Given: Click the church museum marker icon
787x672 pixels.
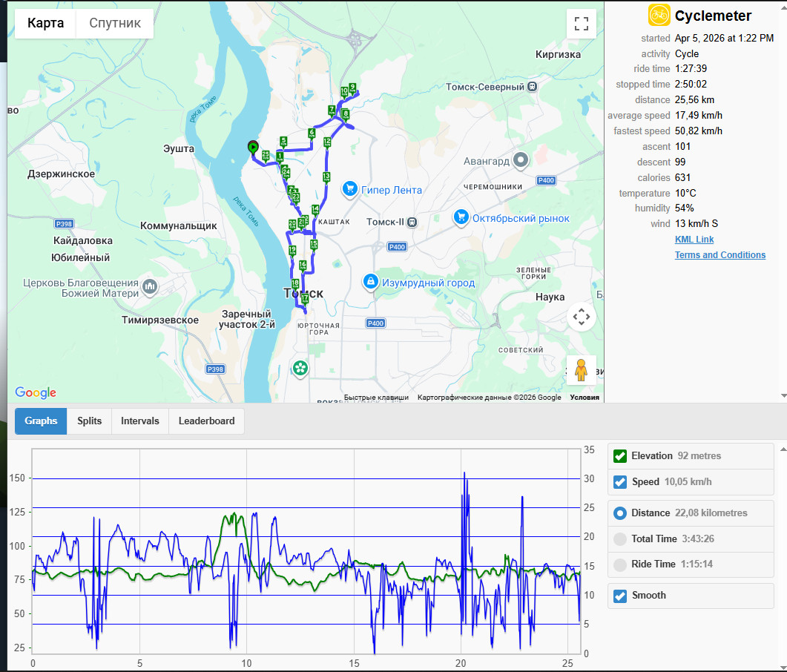Looking at the screenshot, I should tap(150, 287).
